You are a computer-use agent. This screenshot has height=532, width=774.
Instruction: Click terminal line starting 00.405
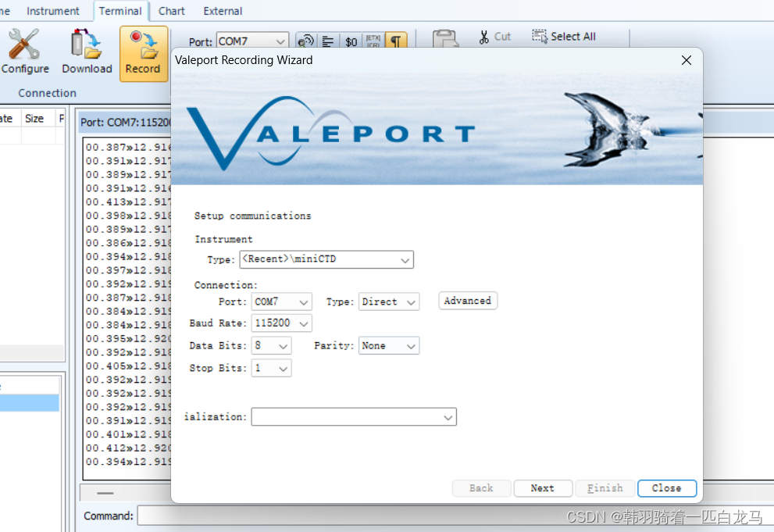(x=128, y=366)
